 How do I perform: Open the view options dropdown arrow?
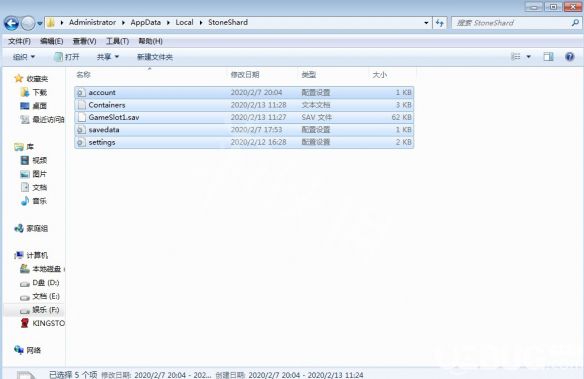pos(529,57)
